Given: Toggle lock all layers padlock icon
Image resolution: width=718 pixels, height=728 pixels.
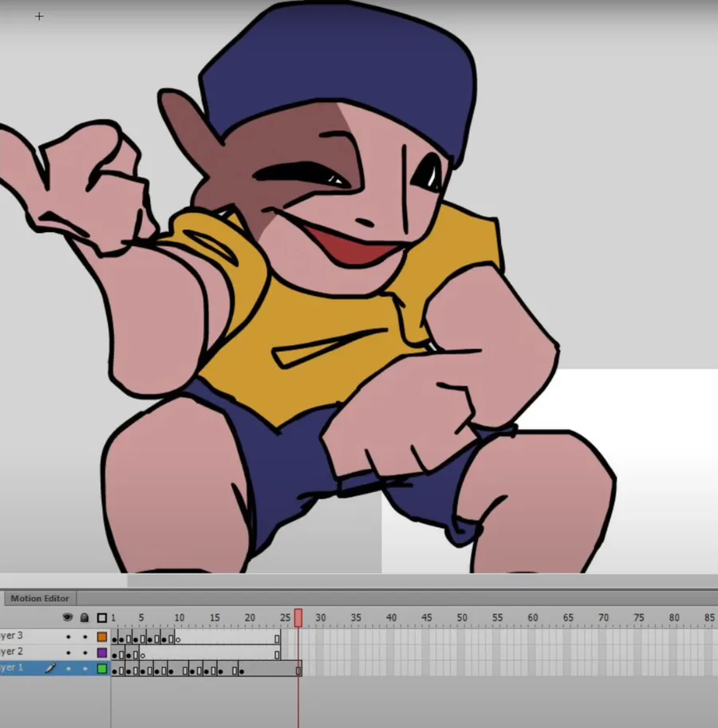Looking at the screenshot, I should [x=85, y=617].
